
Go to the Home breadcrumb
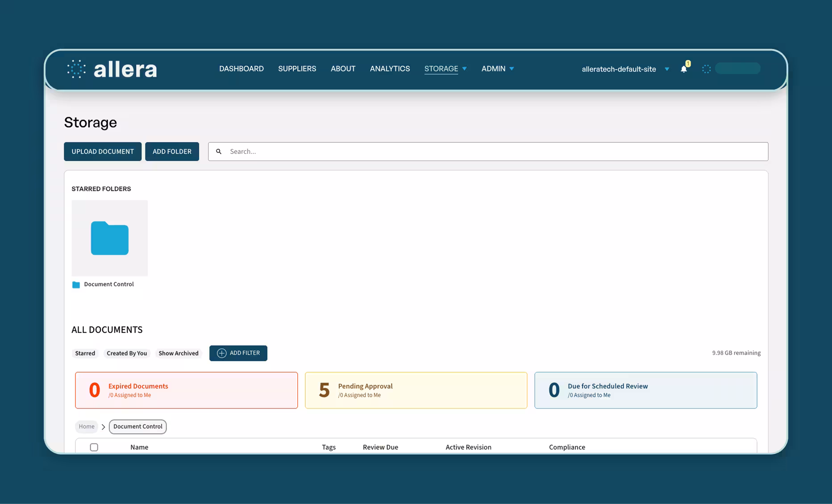[87, 426]
